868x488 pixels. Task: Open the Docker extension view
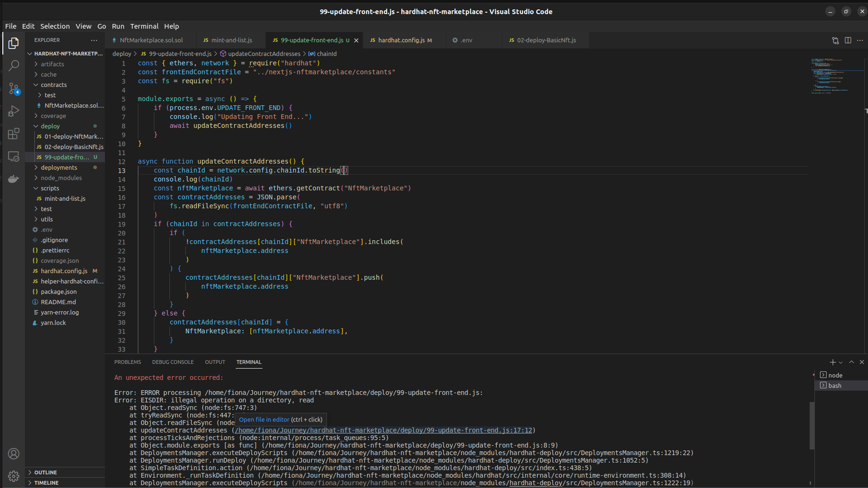tap(14, 179)
